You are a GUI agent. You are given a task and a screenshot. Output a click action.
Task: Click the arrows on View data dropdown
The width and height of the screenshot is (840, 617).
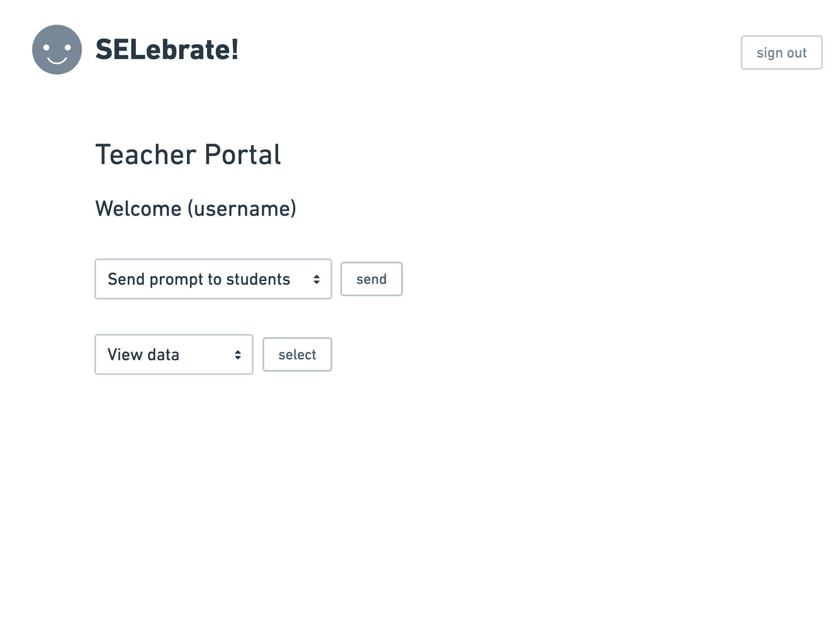click(x=238, y=354)
